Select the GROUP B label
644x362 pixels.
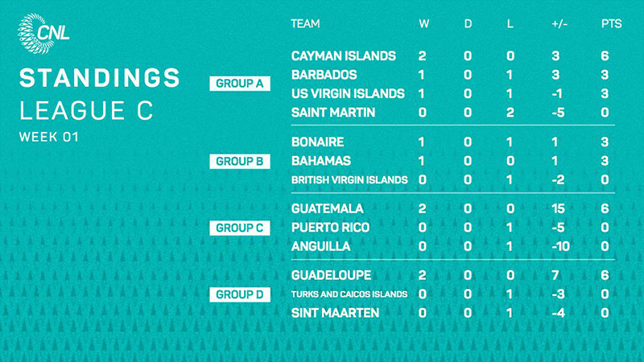pyautogui.click(x=240, y=162)
